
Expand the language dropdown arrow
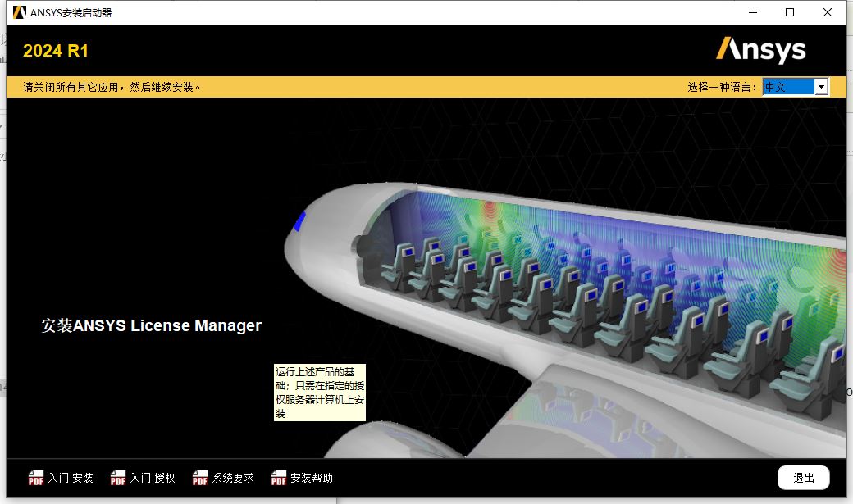[x=822, y=87]
